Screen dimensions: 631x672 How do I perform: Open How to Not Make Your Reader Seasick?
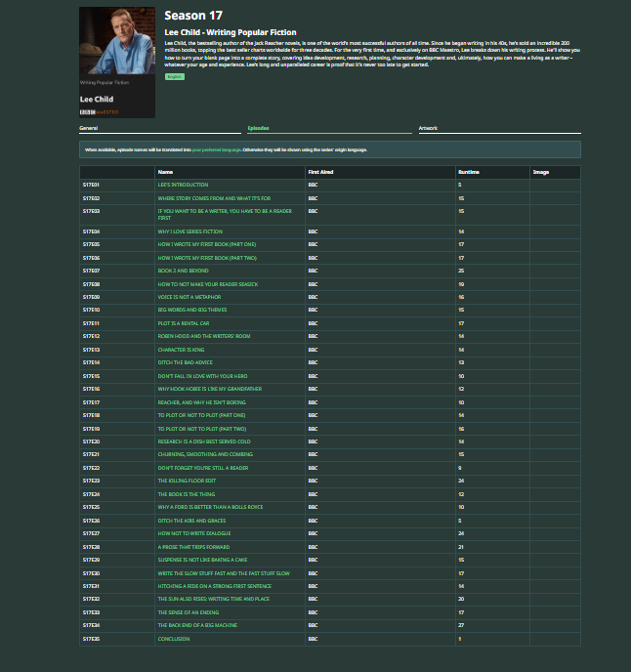click(x=207, y=284)
